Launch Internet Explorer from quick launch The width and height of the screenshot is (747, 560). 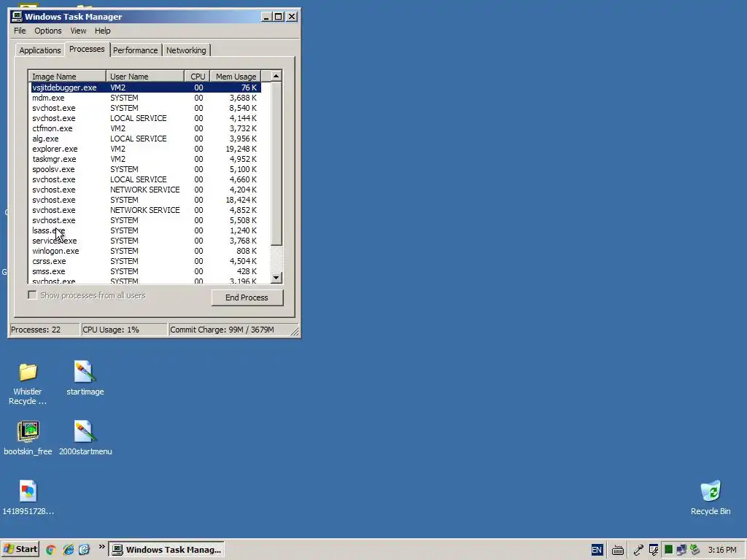[68, 550]
